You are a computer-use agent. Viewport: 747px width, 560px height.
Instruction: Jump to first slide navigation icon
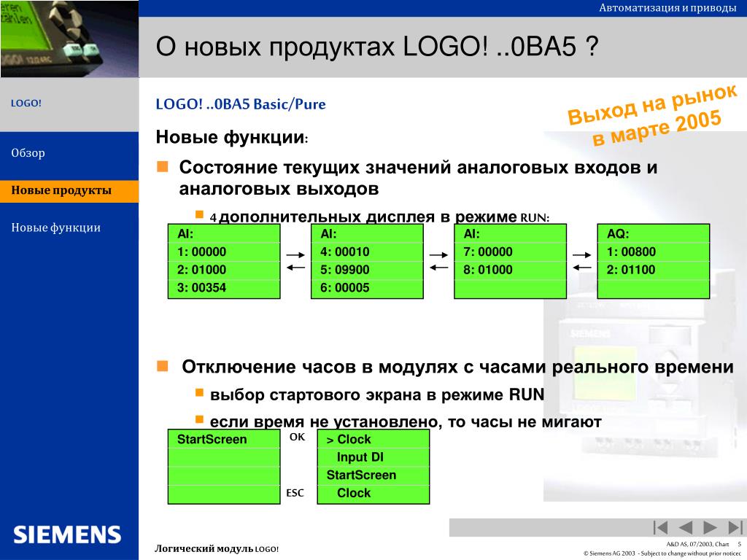[660, 528]
